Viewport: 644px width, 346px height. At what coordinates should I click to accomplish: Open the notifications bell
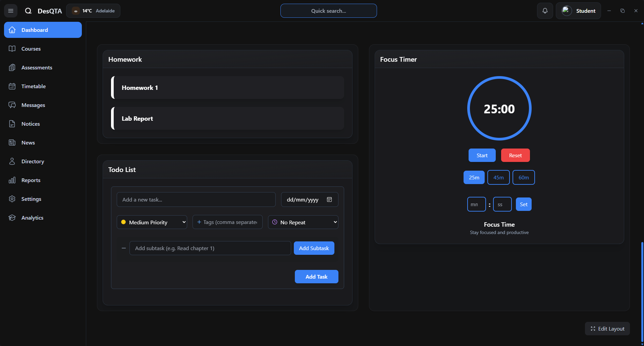[x=545, y=11]
